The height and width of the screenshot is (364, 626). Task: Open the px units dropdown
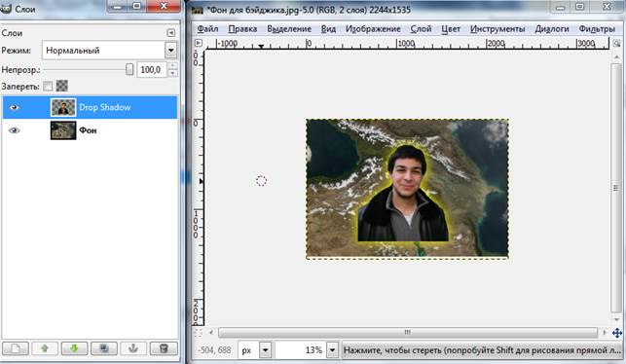pos(265,350)
